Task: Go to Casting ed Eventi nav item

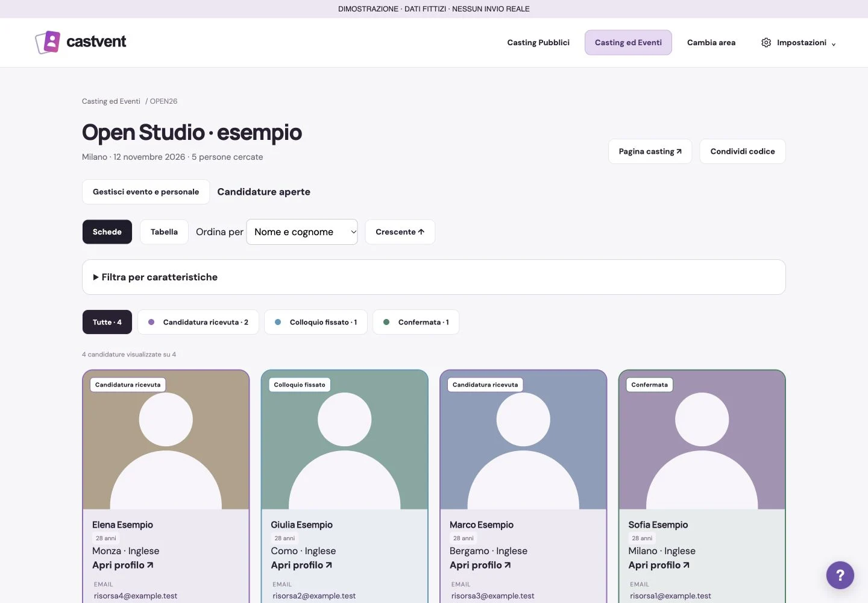Action: click(628, 43)
